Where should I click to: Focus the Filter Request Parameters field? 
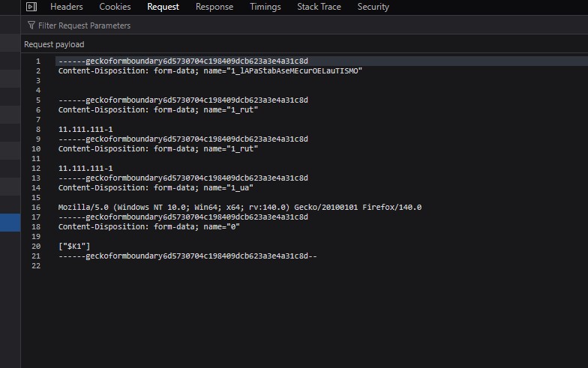(x=304, y=25)
